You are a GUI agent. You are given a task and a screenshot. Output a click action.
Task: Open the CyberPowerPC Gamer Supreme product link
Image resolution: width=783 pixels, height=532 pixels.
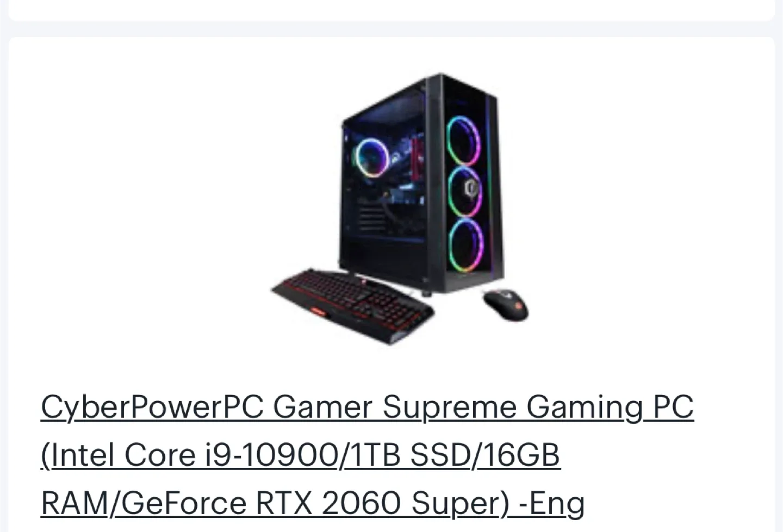tap(367, 454)
